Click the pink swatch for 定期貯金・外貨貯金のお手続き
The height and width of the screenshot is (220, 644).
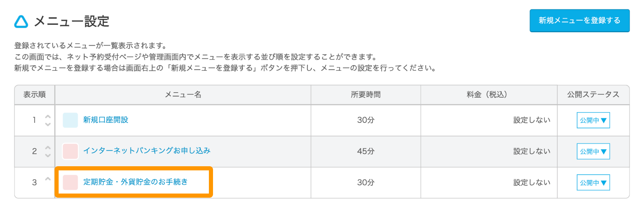(x=70, y=182)
